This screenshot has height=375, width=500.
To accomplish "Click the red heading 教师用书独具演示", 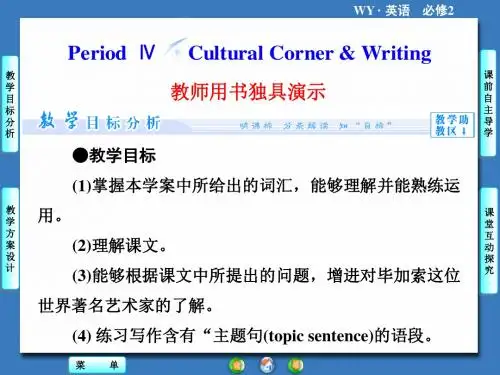I will (x=248, y=92).
